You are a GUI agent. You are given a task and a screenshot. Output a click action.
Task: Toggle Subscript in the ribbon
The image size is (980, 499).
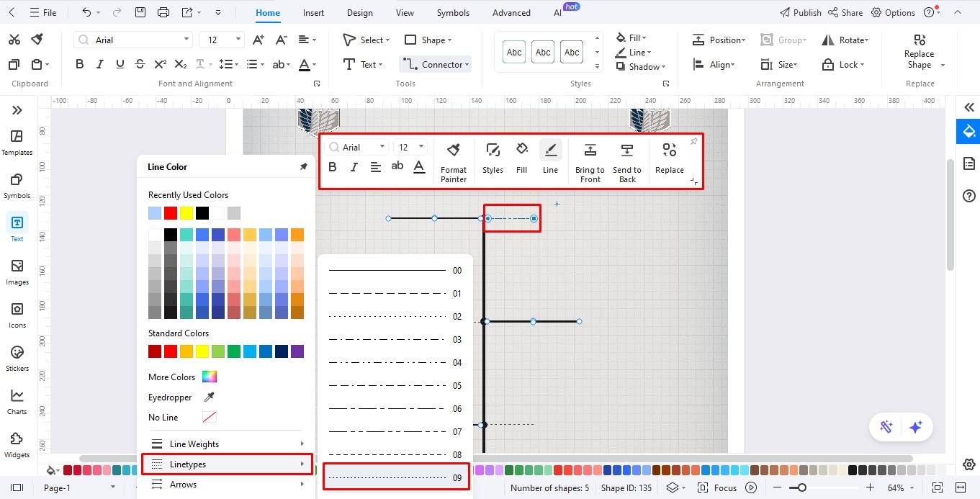181,64
